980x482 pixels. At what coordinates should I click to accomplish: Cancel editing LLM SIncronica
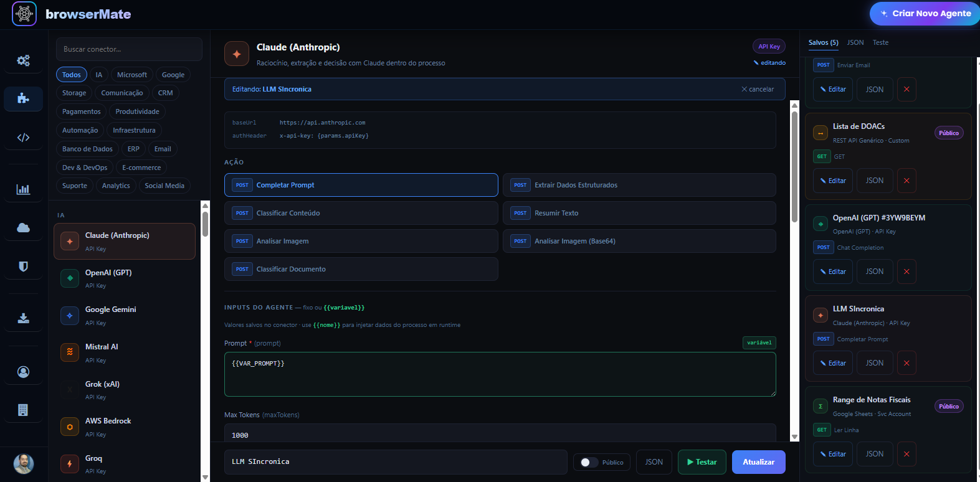point(758,89)
